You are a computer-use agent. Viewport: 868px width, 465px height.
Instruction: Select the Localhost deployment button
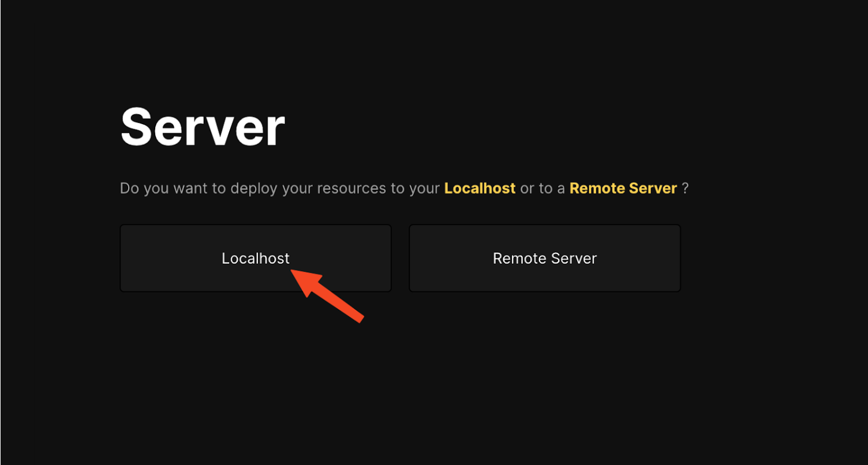(255, 258)
